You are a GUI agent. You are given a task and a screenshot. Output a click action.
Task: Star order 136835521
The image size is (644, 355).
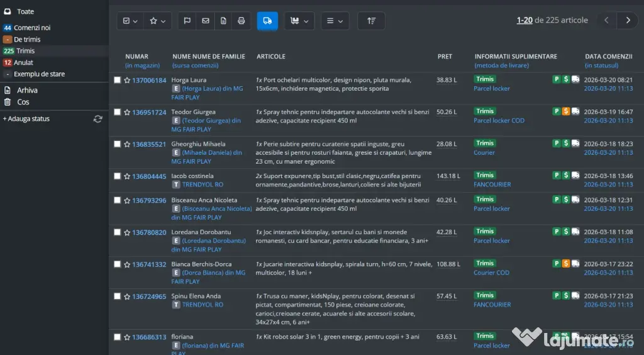[127, 144]
